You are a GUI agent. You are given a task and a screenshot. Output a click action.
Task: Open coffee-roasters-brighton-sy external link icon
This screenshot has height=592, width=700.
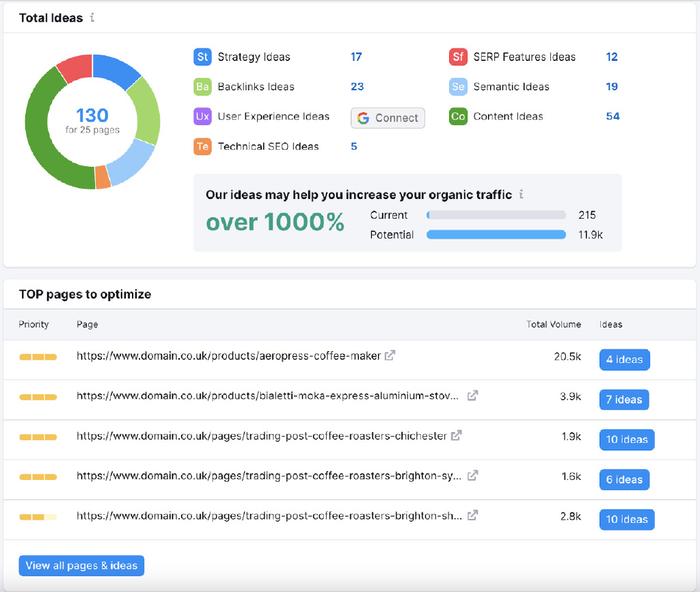click(x=472, y=475)
